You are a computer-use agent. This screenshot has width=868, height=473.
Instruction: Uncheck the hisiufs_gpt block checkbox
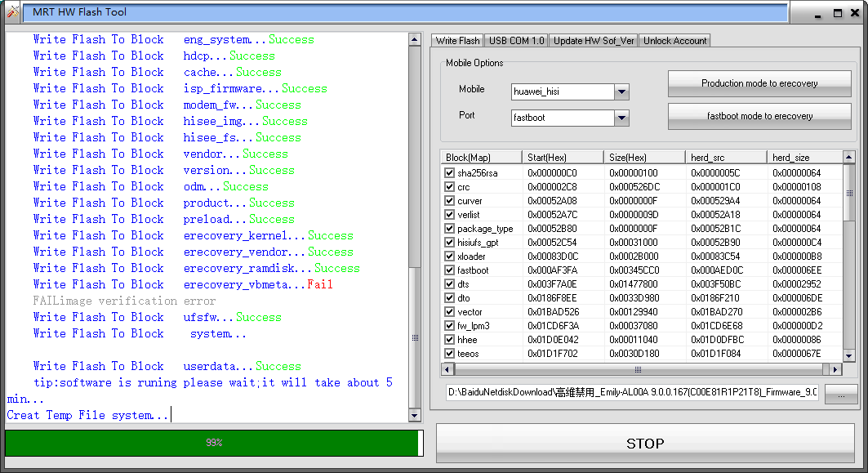click(x=449, y=242)
